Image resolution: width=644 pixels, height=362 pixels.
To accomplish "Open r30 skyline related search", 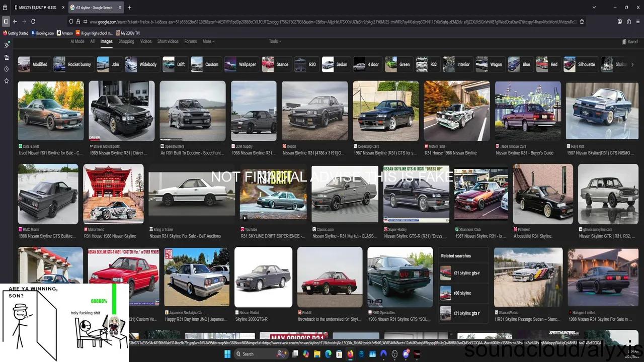I will click(x=463, y=293).
